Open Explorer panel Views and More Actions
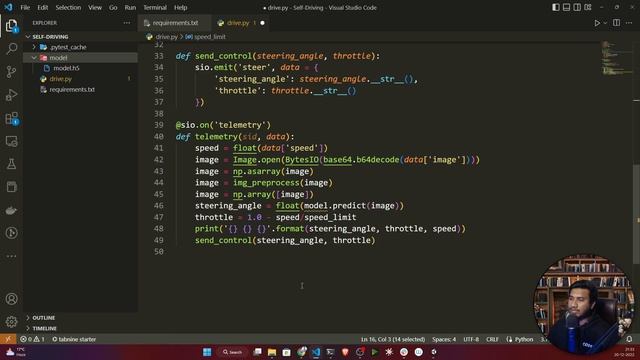Viewport: 640px width, 360px height. click(x=127, y=23)
